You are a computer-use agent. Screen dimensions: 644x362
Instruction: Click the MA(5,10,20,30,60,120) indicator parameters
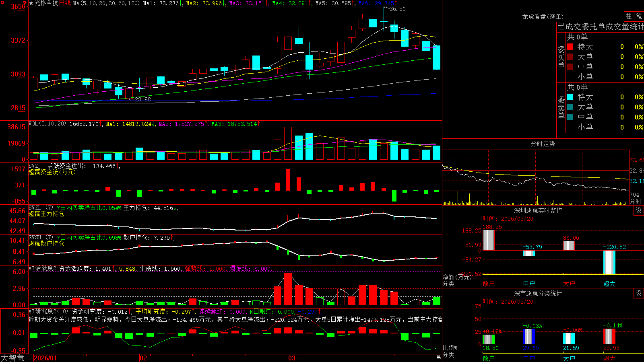(107, 3)
